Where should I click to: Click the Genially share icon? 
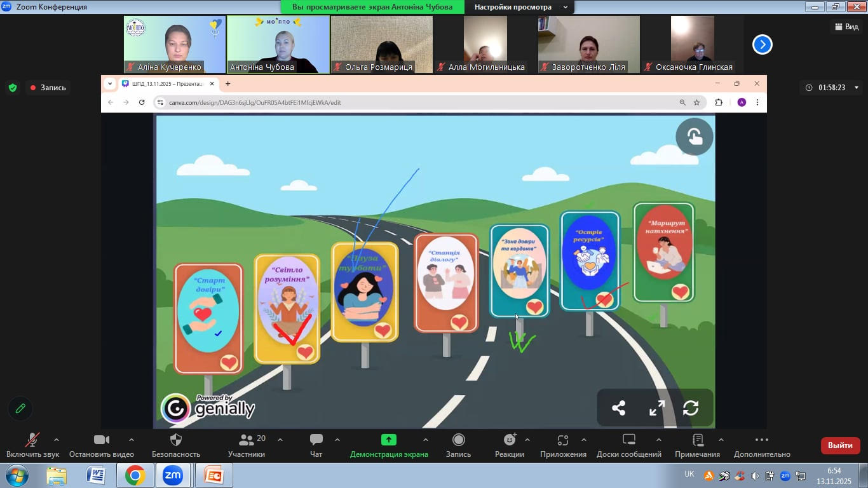click(x=618, y=408)
